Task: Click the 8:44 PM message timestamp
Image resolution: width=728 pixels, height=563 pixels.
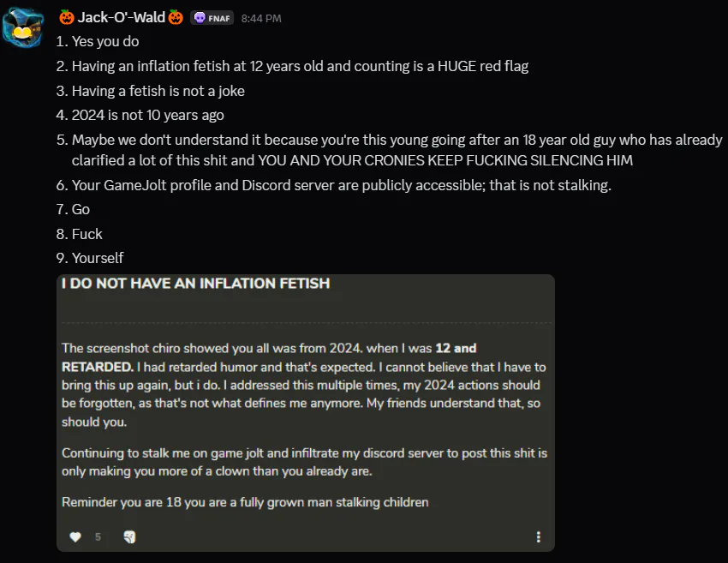Action: pos(261,19)
